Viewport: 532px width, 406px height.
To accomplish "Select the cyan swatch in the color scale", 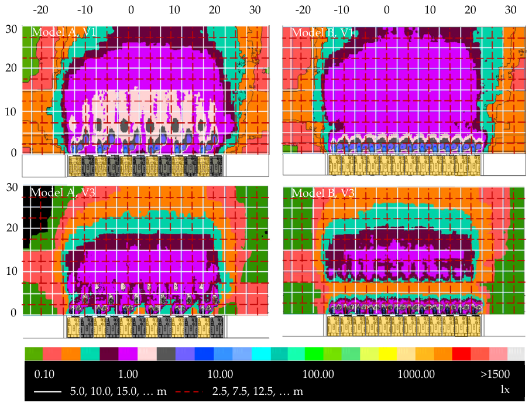I will 261,354.
